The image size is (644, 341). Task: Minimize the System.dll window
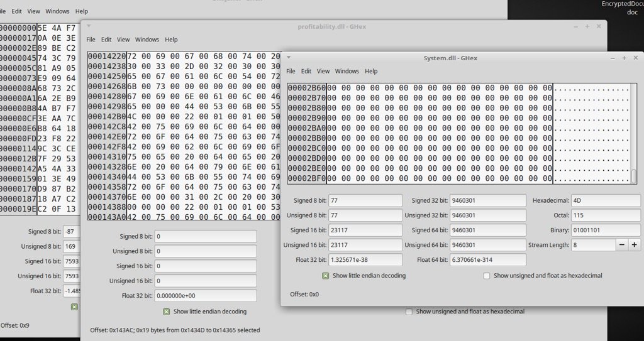pyautogui.click(x=613, y=58)
